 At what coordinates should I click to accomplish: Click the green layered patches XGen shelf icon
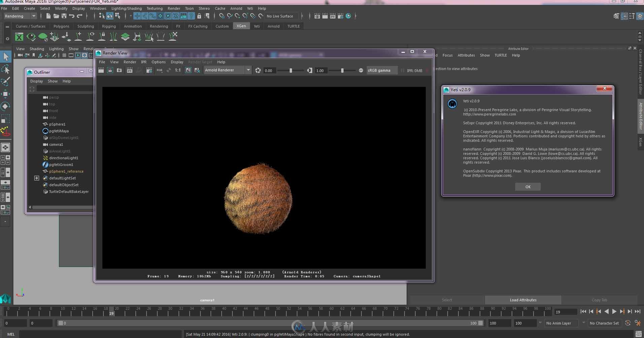tap(125, 37)
